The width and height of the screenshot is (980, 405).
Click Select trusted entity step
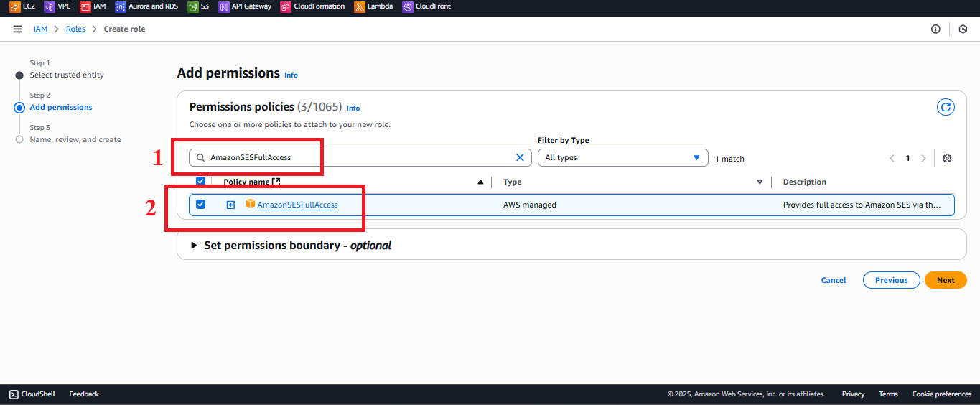pos(67,75)
